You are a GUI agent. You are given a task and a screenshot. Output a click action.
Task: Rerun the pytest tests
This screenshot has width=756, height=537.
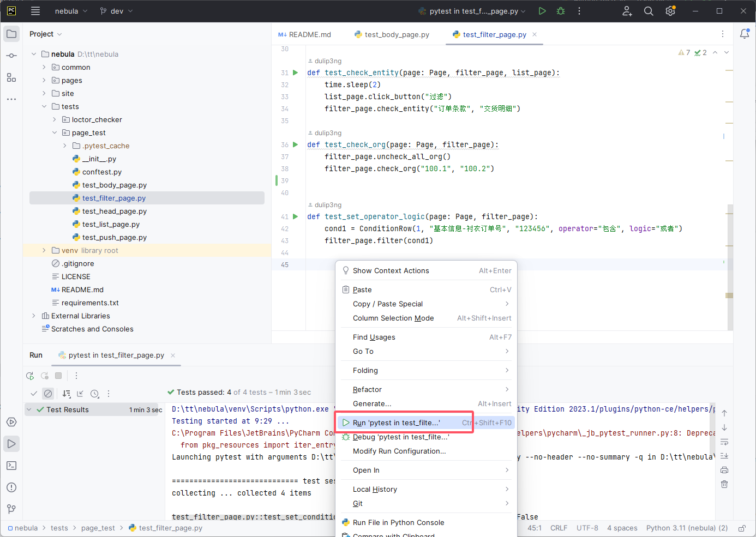30,376
